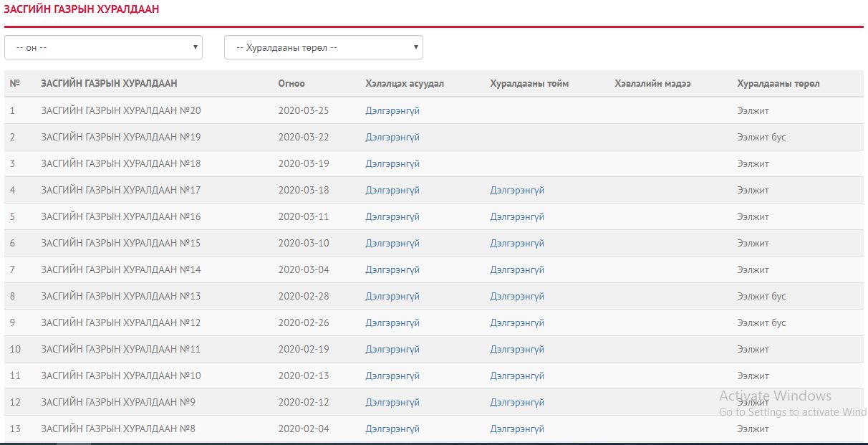Open Хуралдааны тойм link for meeting №10
The width and height of the screenshot is (868, 445).
[x=517, y=376]
